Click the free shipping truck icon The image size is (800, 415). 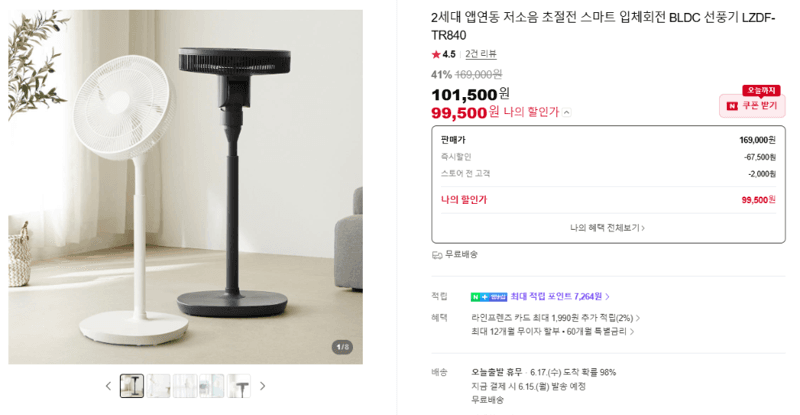(437, 255)
